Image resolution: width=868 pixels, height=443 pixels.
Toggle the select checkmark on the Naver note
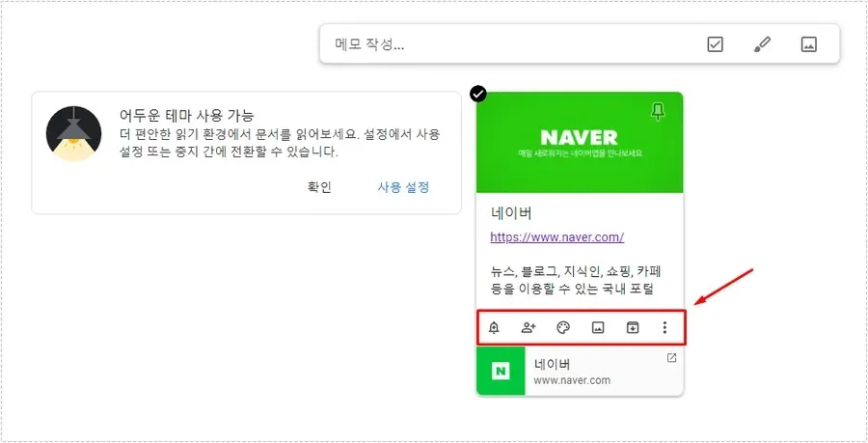[478, 94]
